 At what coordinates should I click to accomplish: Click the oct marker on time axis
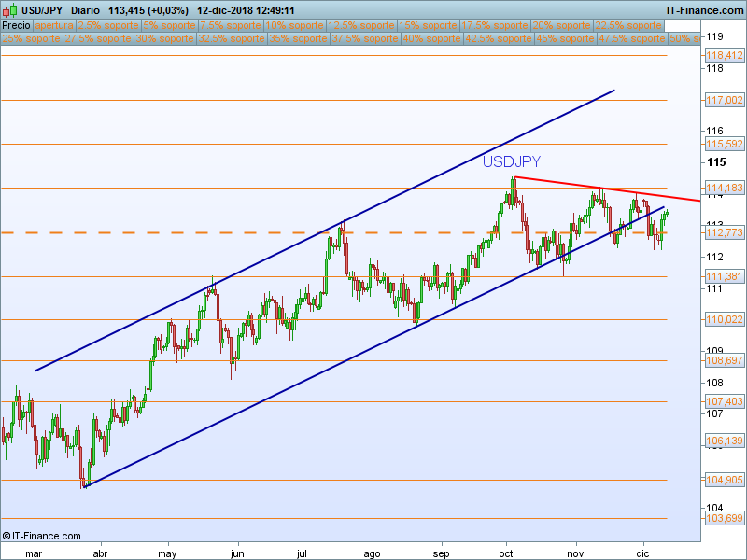point(508,553)
